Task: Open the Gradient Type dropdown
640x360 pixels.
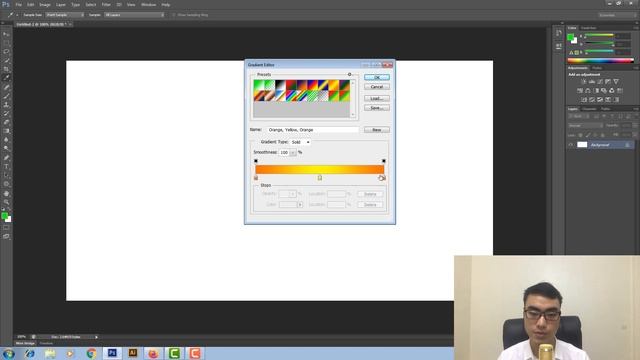Action: coord(300,142)
